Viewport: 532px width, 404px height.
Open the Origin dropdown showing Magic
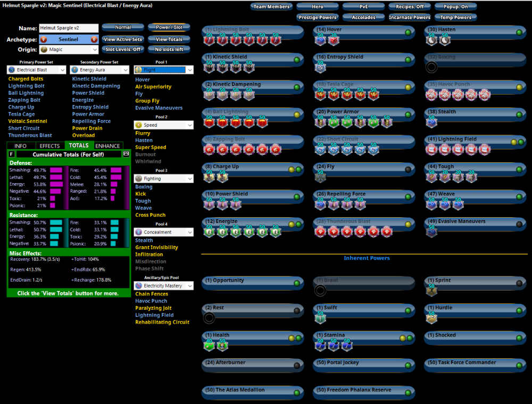click(69, 50)
